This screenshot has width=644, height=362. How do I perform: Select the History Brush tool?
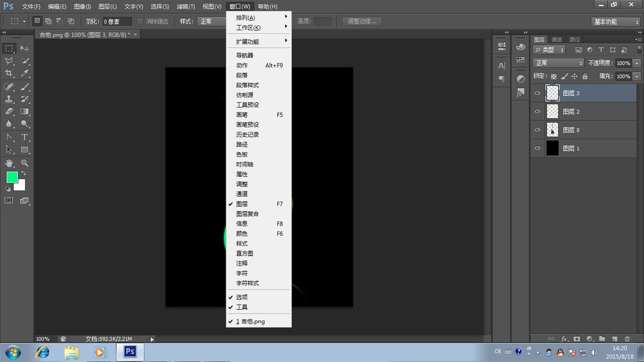tap(24, 99)
